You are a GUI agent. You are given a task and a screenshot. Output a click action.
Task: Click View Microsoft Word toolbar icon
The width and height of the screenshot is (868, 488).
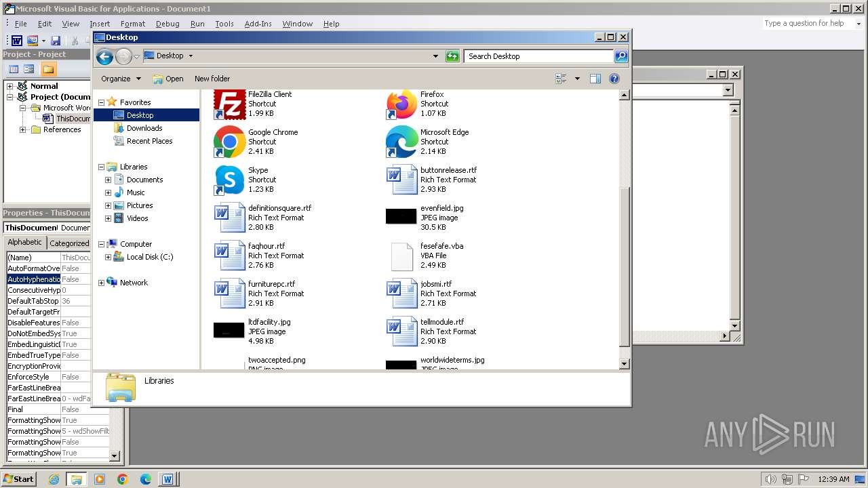(17, 41)
